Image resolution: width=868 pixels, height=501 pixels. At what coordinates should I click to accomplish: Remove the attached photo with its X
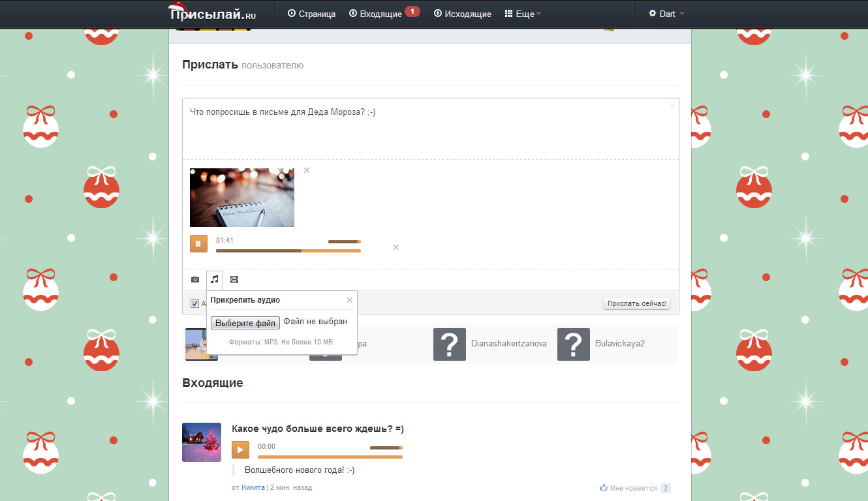307,170
